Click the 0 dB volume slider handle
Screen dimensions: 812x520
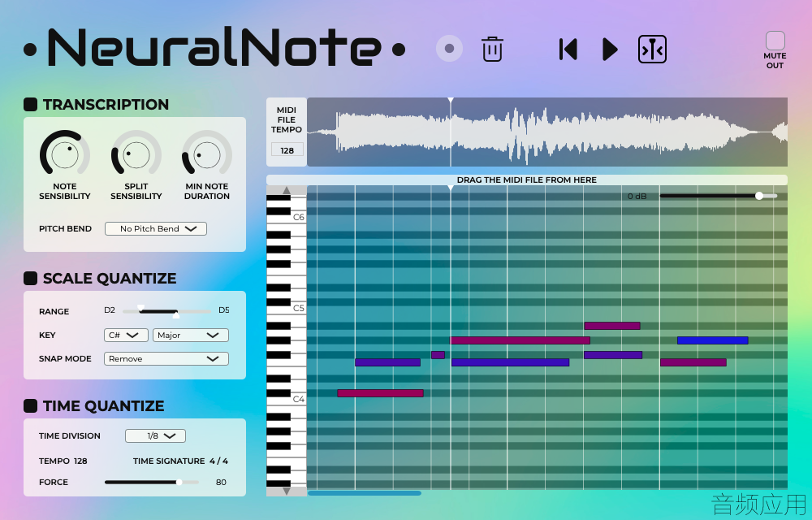click(x=759, y=196)
